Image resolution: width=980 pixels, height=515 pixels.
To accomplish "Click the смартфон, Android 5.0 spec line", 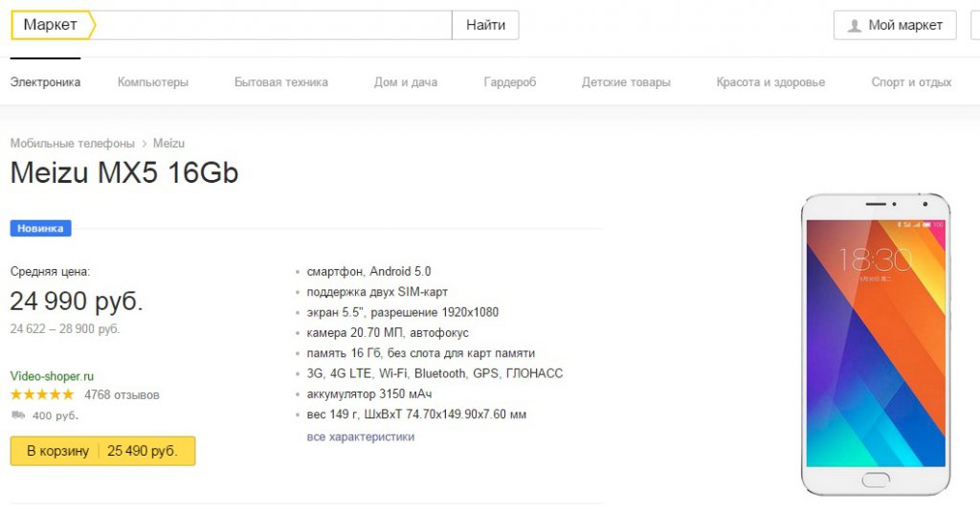I will (x=368, y=271).
